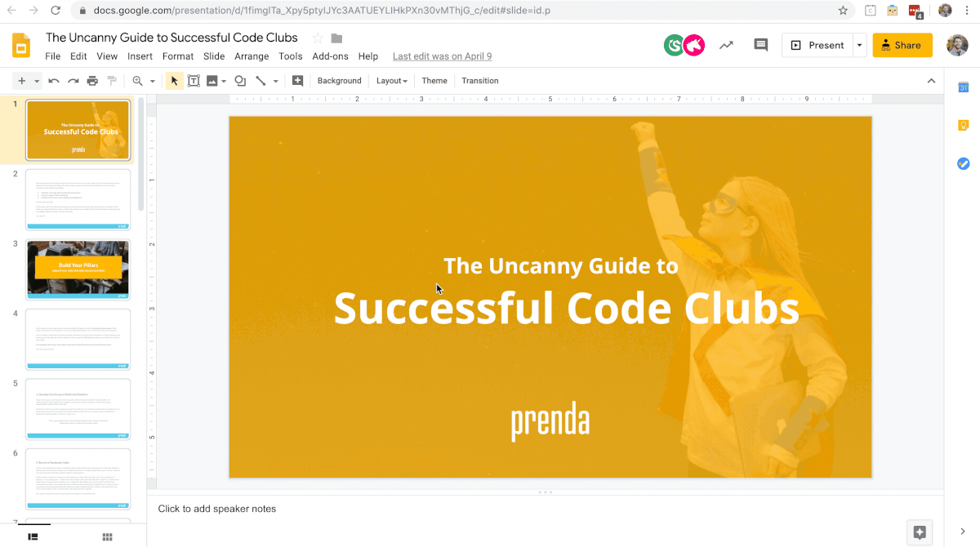
Task: Open the Google account profile picture
Action: coord(957,46)
